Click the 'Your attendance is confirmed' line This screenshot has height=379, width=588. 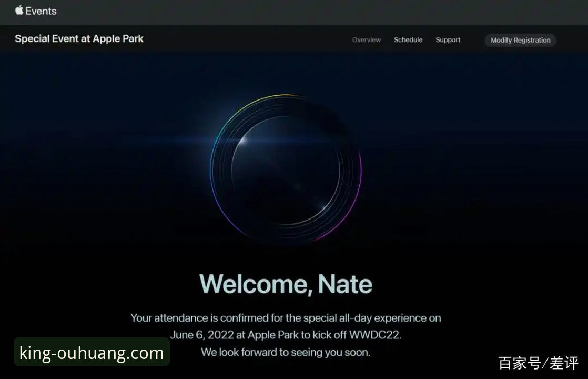[x=286, y=318]
